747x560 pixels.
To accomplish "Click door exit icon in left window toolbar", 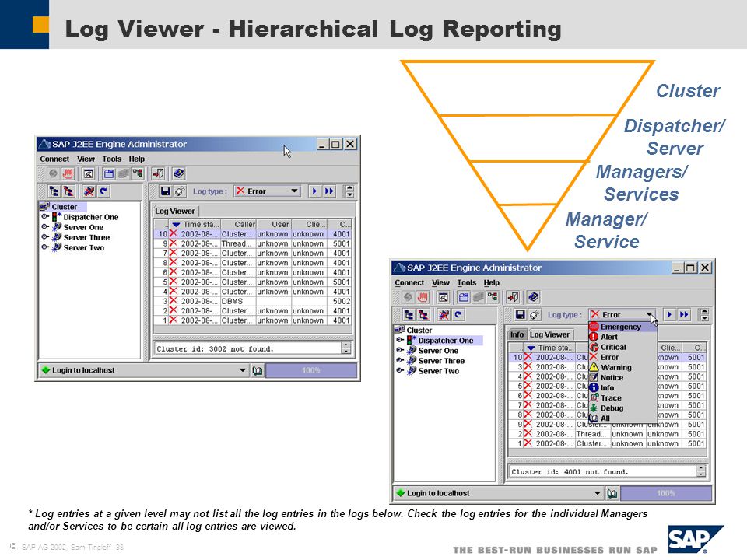I will 158,173.
